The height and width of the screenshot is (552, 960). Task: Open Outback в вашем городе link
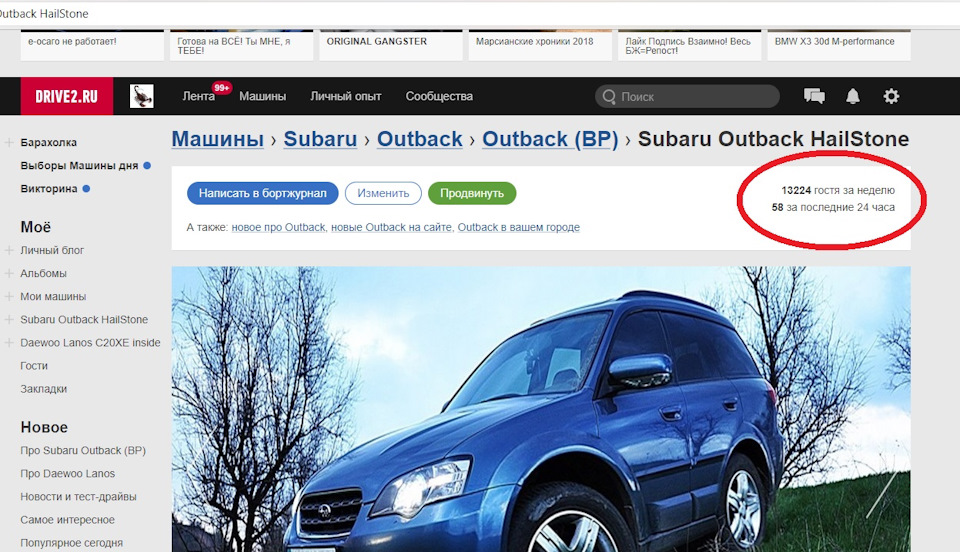(519, 227)
